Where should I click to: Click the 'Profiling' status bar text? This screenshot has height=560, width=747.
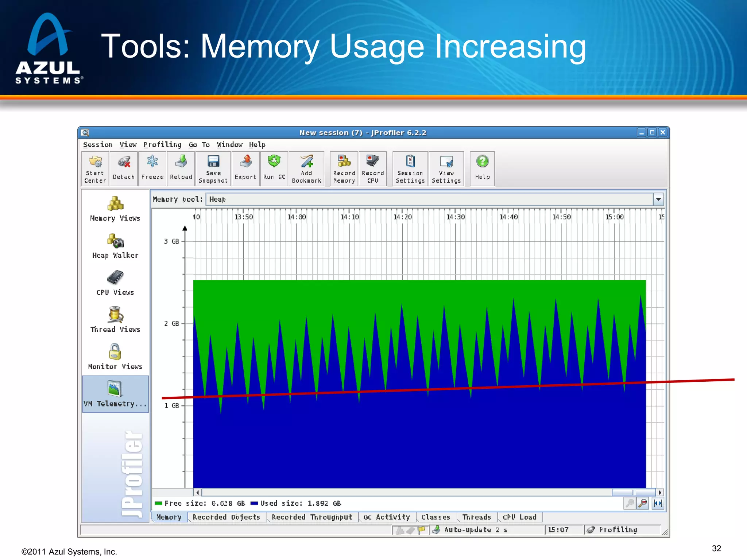[618, 530]
